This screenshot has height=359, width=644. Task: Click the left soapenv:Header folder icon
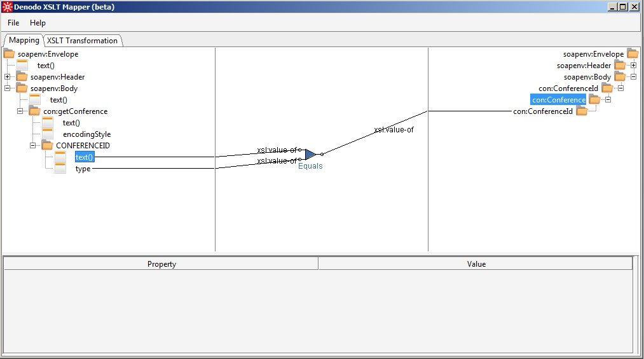click(22, 77)
